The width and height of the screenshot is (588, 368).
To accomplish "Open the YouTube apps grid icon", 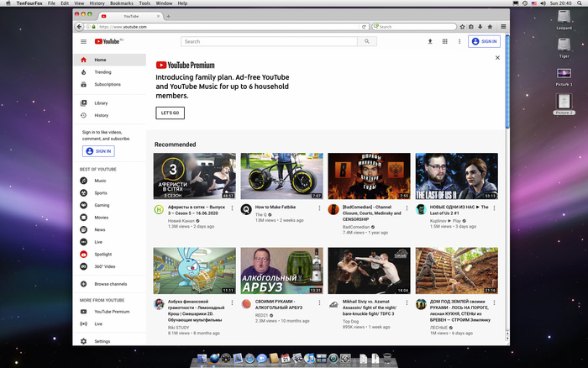I will click(444, 42).
